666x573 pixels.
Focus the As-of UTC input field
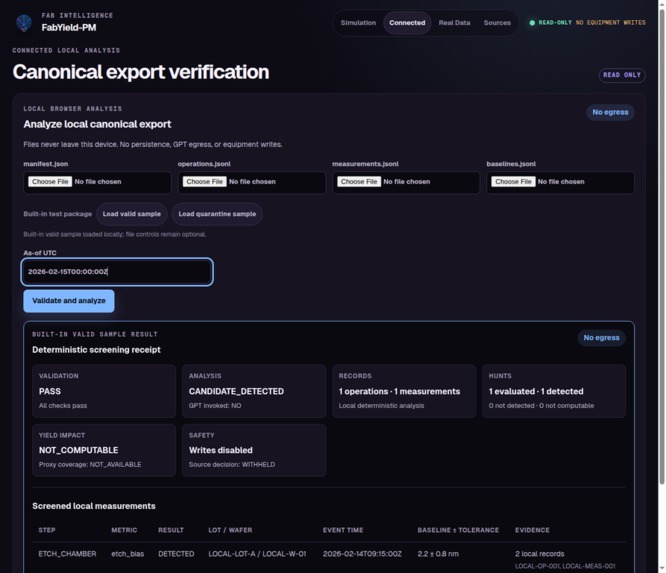pos(117,272)
